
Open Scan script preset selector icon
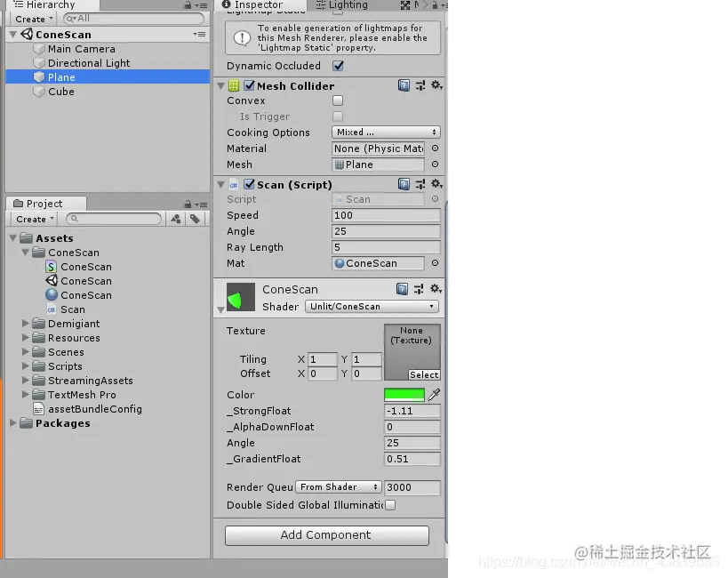coord(420,184)
